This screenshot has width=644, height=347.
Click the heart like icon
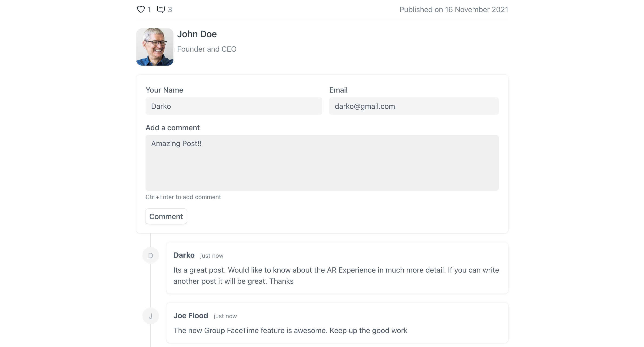pos(141,9)
